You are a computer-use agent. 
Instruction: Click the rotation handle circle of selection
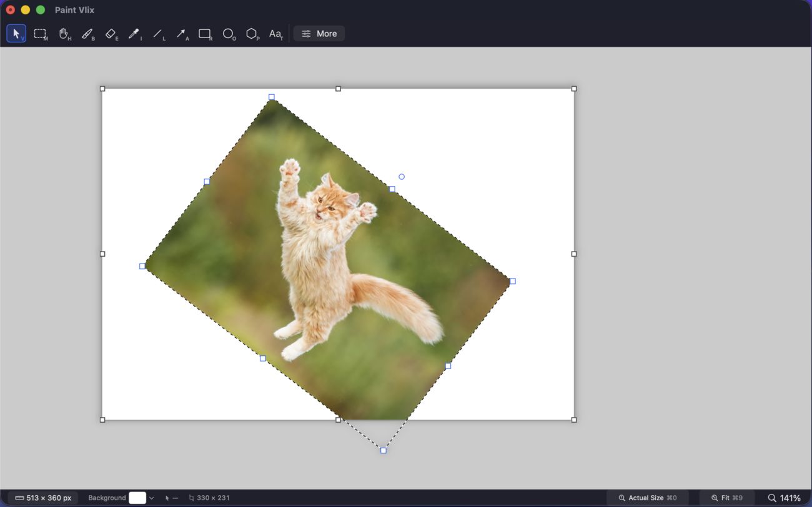pos(402,177)
